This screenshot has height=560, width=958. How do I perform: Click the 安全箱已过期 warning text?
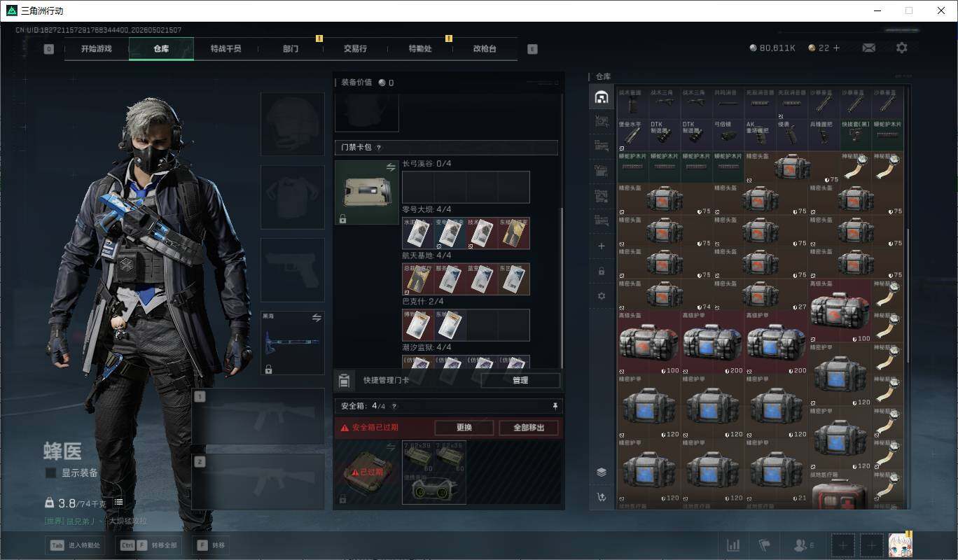coord(375,428)
